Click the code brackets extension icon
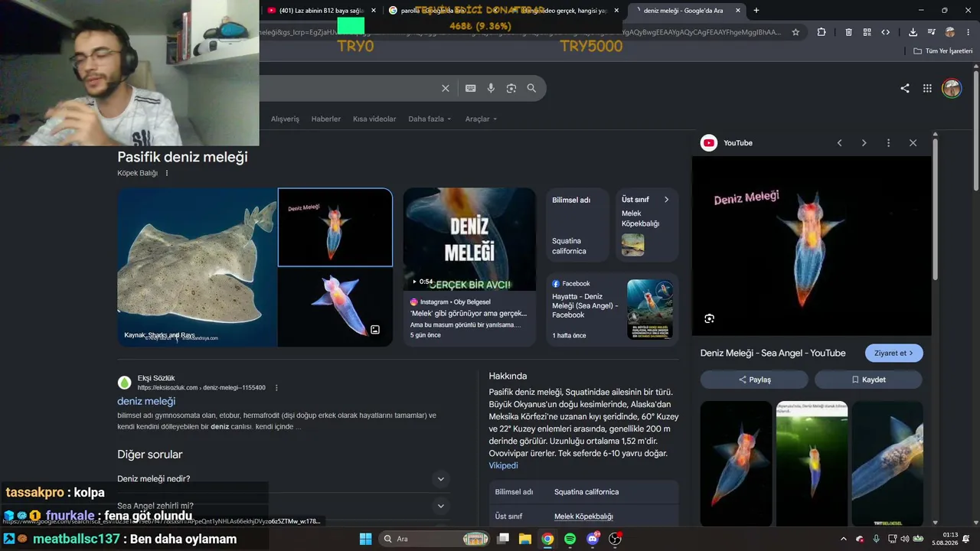Viewport: 980px width, 551px height. click(886, 32)
